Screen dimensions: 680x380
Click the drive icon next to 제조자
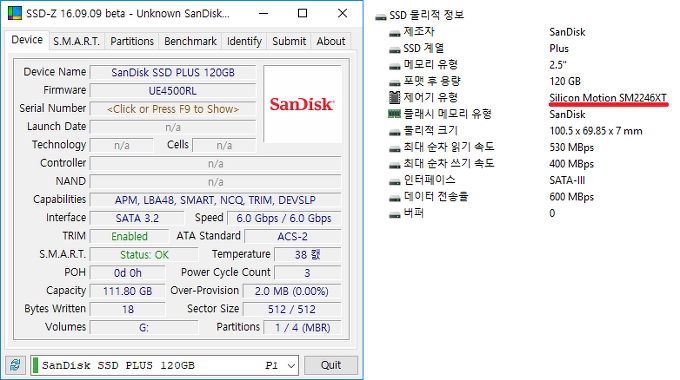(394, 33)
